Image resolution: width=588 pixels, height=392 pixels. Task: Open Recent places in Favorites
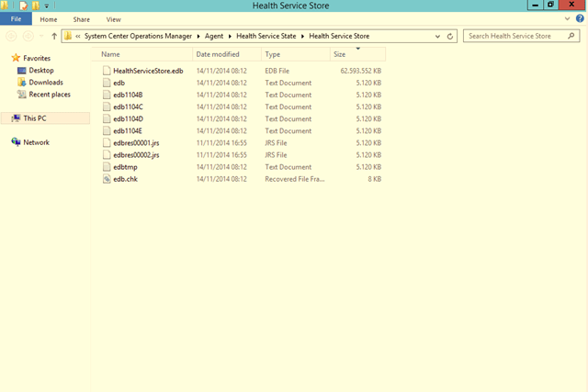[50, 94]
